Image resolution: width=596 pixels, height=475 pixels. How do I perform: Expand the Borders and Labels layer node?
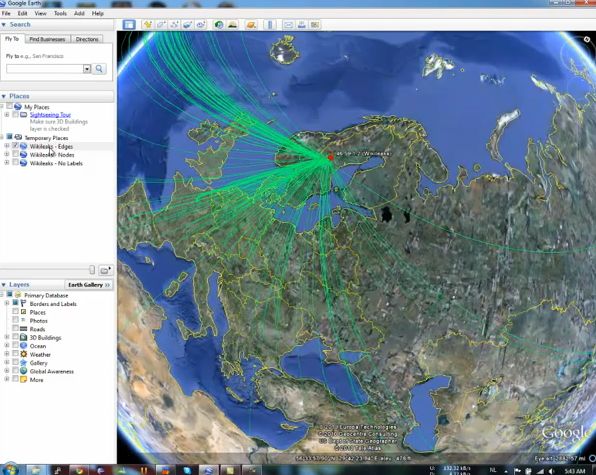(6, 303)
